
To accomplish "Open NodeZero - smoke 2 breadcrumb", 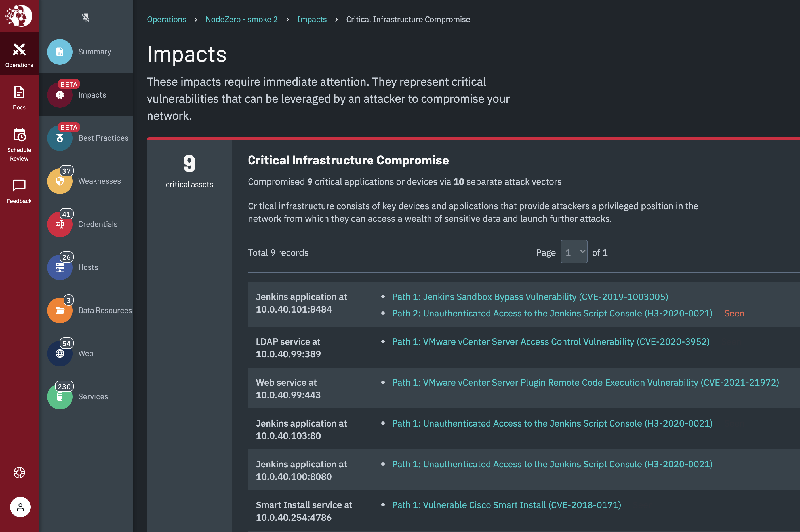I will 241,19.
